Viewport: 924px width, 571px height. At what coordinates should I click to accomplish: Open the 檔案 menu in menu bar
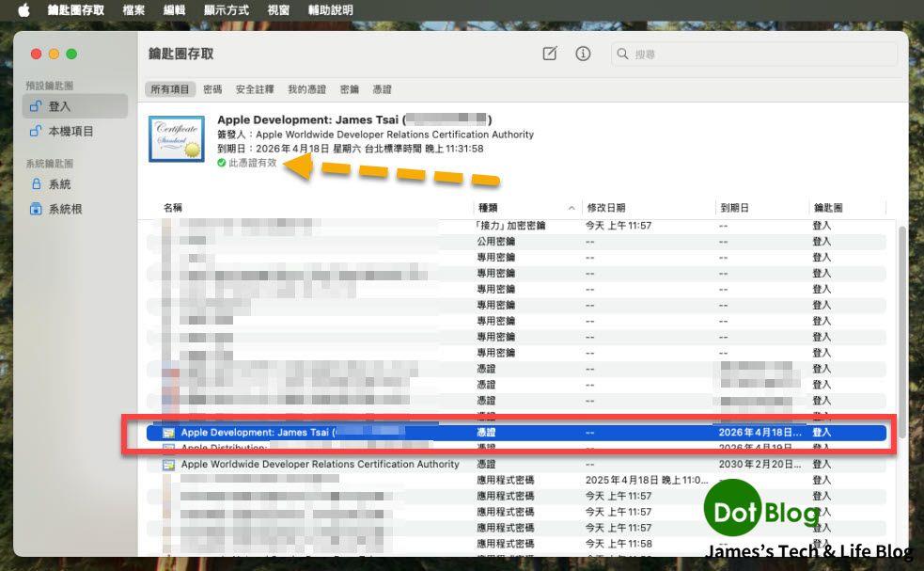[x=133, y=9]
